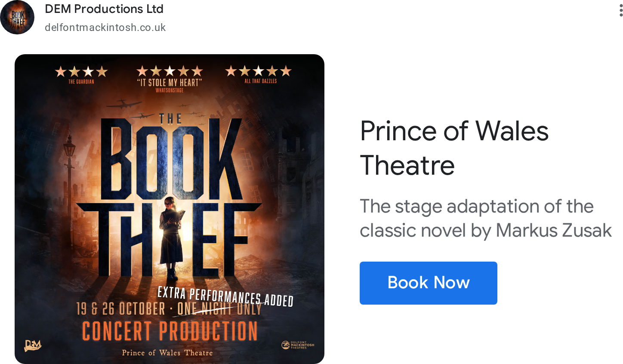Open the delfontmackintosh.co.uk link
Screen dimensions: 623x364
(x=105, y=28)
